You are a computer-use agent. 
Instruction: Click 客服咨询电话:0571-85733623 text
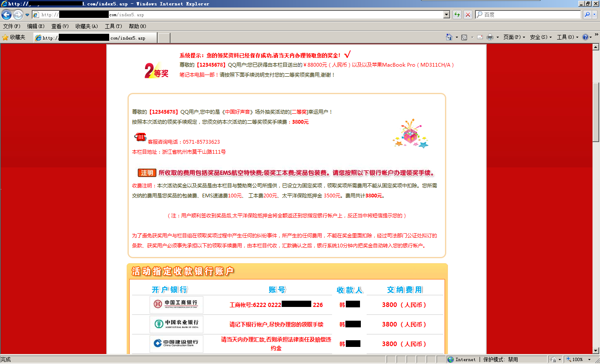(x=184, y=142)
